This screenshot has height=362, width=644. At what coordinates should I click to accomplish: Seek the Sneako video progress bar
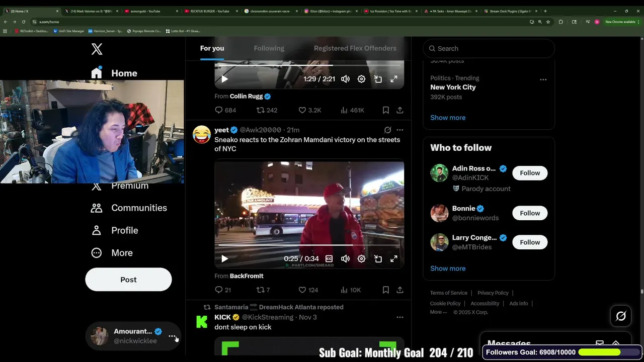309,245
